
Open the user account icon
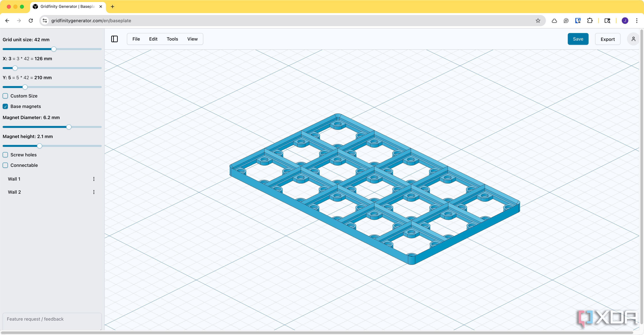coord(633,39)
